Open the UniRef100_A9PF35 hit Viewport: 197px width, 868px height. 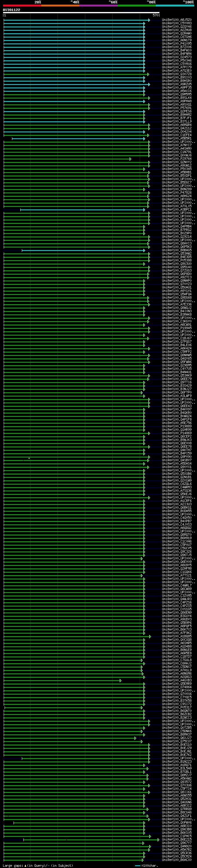click(176, 88)
